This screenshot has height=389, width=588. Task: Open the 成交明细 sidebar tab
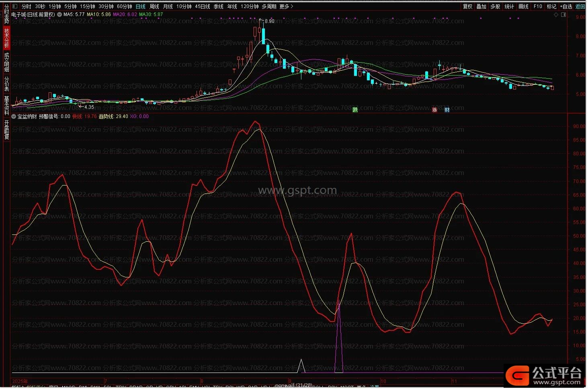(x=6, y=62)
